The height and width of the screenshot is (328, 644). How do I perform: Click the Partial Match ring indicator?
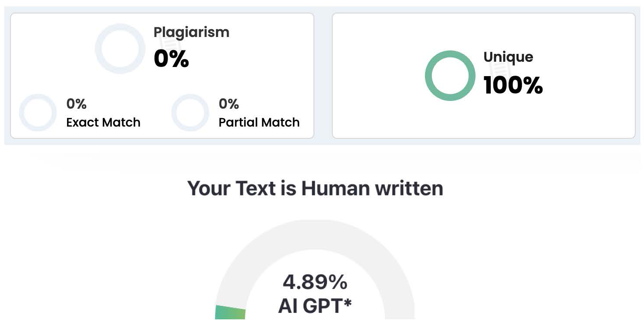point(175,113)
